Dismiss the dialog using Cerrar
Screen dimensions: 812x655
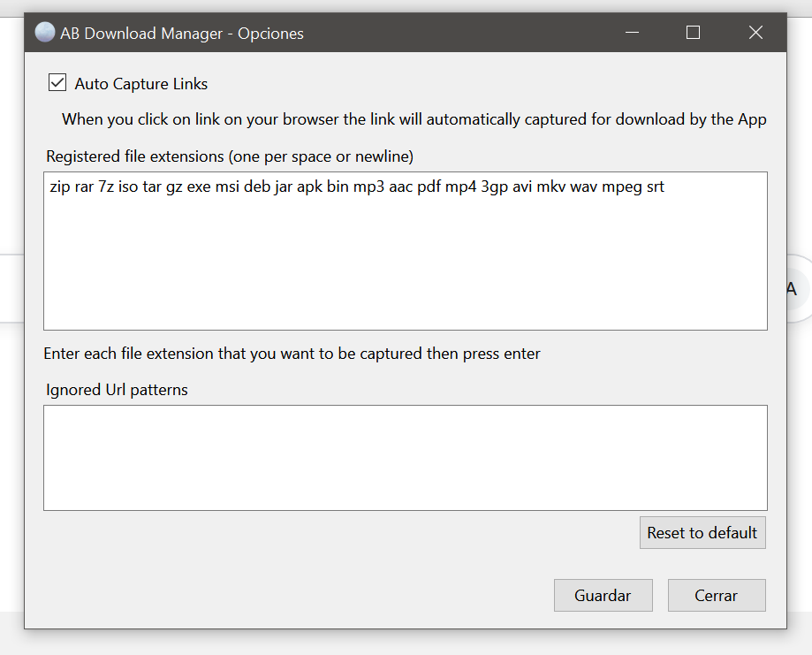click(716, 595)
